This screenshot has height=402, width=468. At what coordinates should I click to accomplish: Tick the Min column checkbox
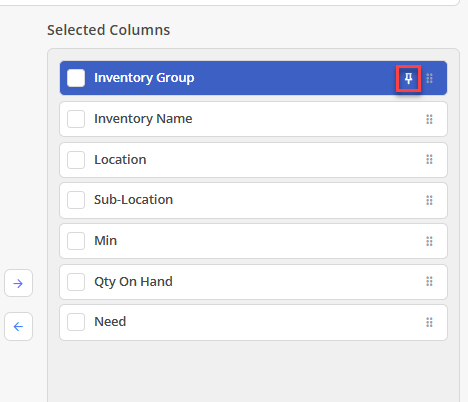(76, 241)
